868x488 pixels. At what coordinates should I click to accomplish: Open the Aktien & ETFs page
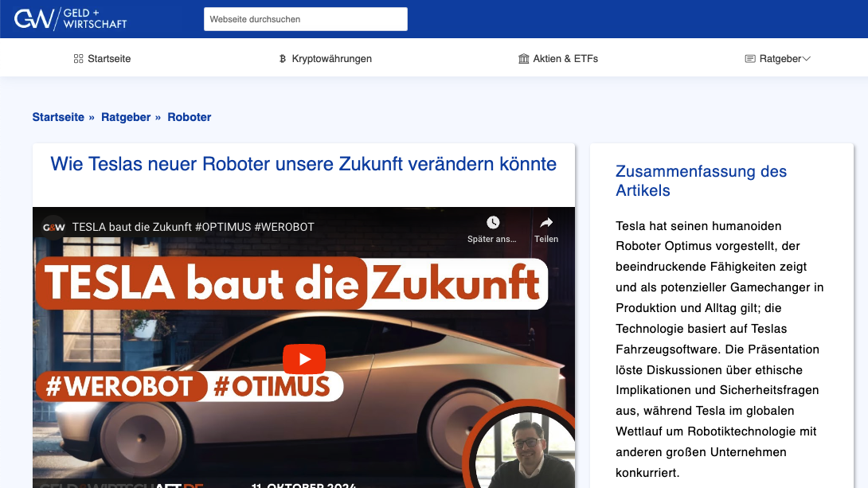[566, 58]
